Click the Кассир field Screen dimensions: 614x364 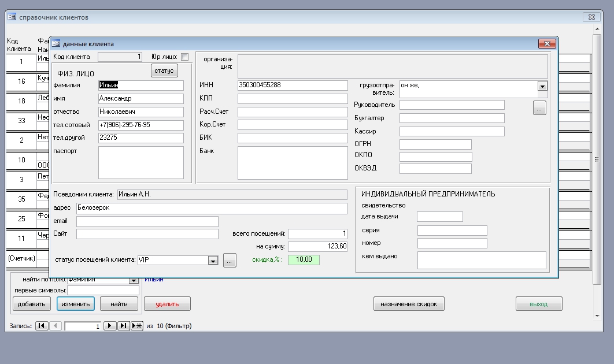click(x=452, y=132)
